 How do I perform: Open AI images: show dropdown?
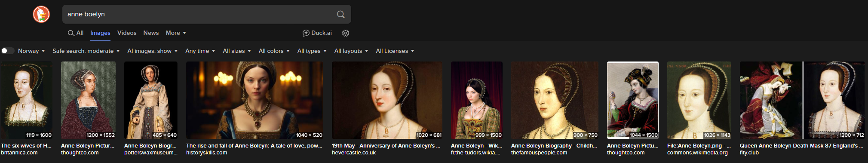tap(152, 51)
